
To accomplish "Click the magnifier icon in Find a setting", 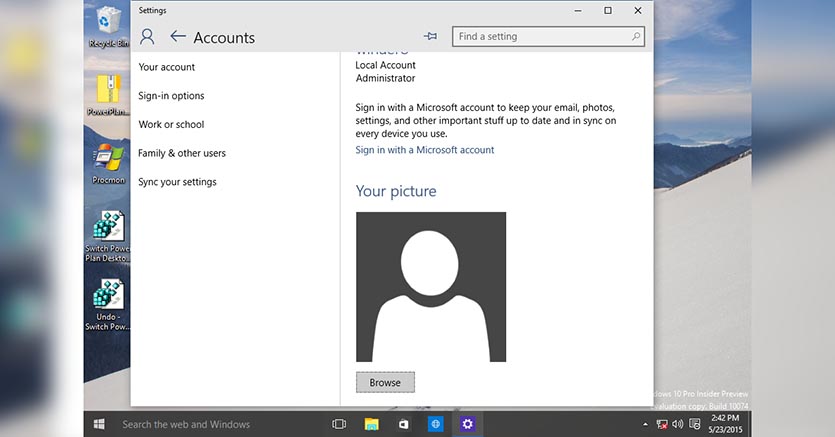I will [x=636, y=37].
